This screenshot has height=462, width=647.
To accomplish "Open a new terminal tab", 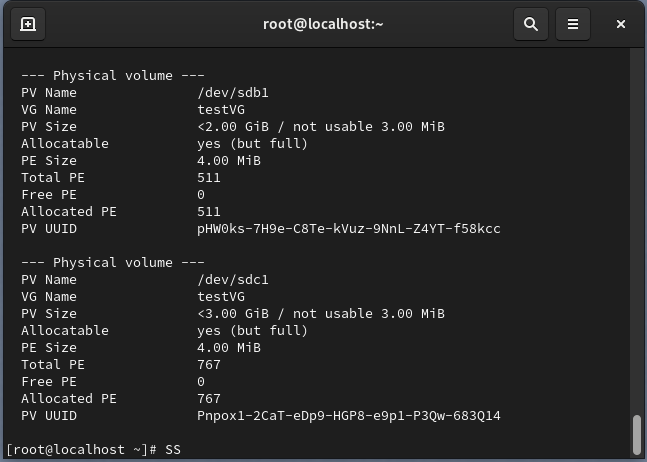I will point(28,24).
